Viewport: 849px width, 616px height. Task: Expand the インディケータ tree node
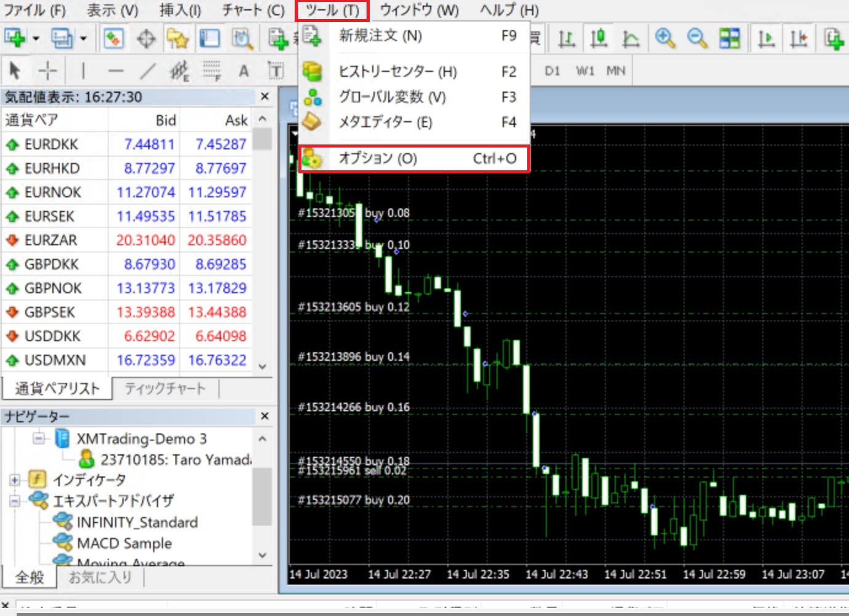pyautogui.click(x=15, y=480)
